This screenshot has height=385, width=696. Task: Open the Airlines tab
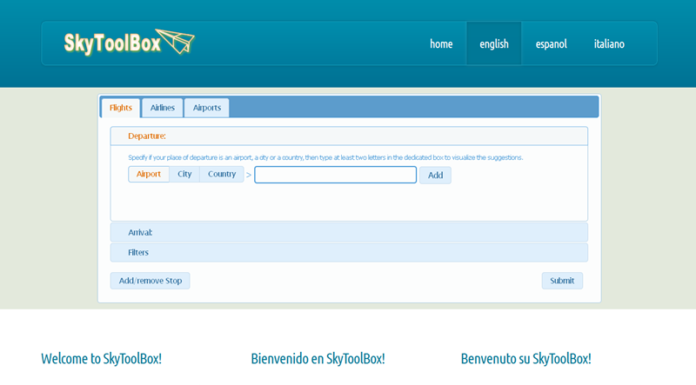tap(162, 108)
